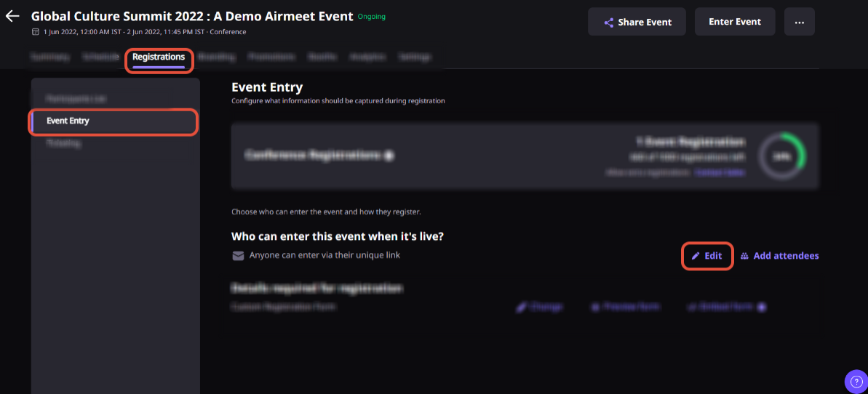The image size is (868, 394).
Task: Select the blurred Ticketing sidebar item
Action: 63,143
